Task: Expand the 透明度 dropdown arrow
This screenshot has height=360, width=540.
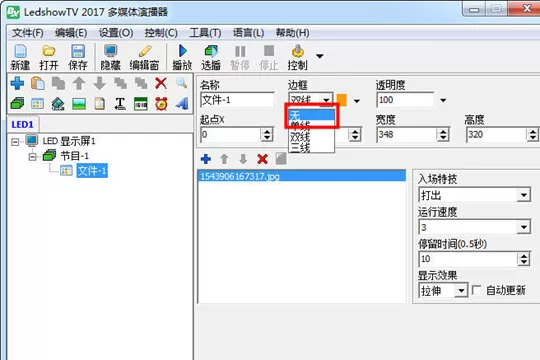Action: click(443, 100)
